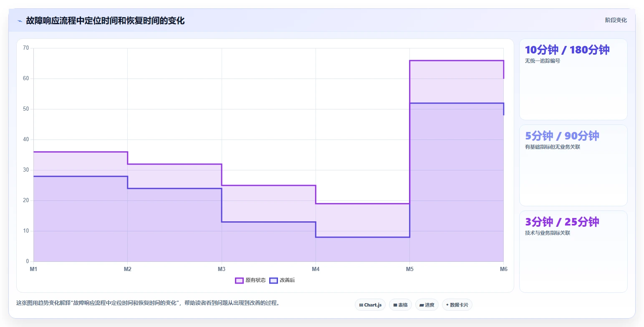Click the M6 x-axis label
This screenshot has width=644, height=327.
tap(503, 269)
